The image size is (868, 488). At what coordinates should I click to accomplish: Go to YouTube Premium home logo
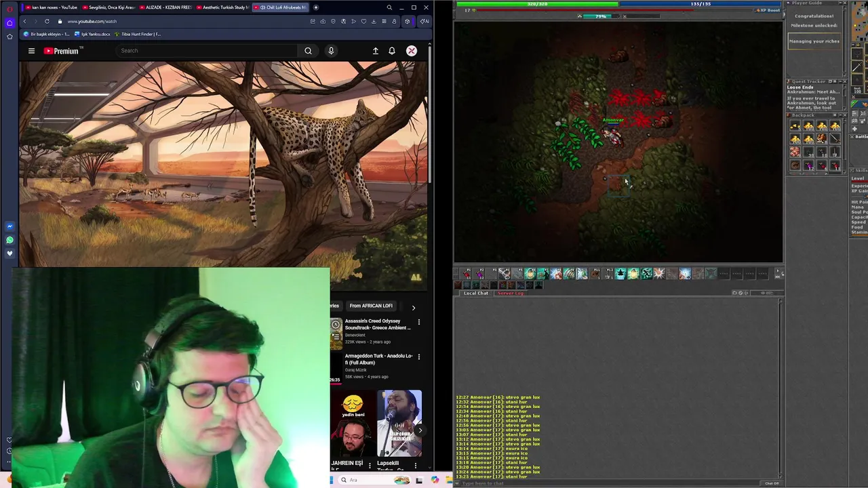(x=63, y=51)
